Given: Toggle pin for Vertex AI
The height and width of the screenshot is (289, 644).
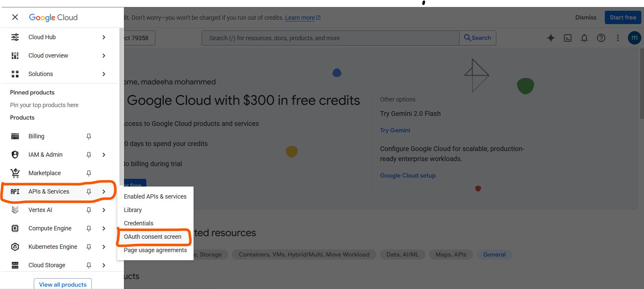Looking at the screenshot, I should pyautogui.click(x=89, y=210).
